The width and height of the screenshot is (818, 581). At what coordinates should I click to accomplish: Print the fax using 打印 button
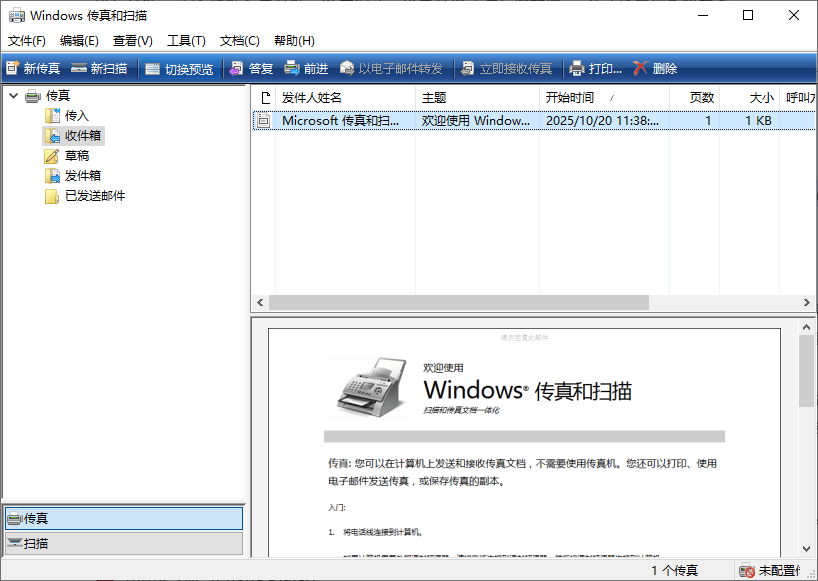tap(596, 68)
